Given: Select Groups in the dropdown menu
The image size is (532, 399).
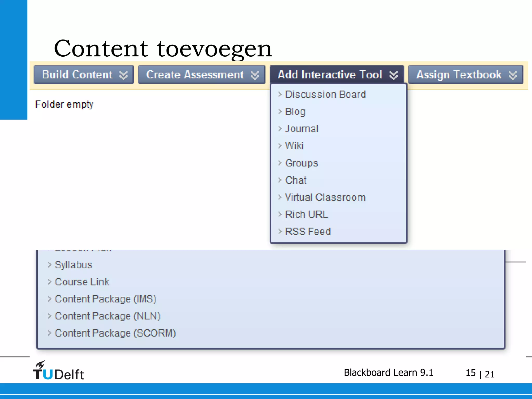Looking at the screenshot, I should point(302,163).
